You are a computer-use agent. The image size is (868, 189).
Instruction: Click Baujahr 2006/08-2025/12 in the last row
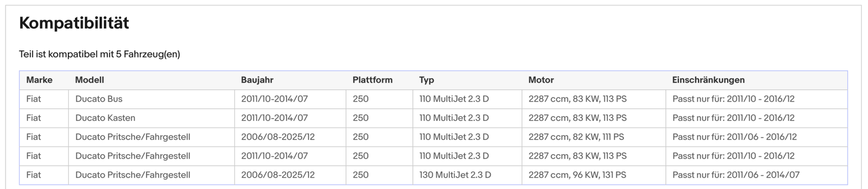[290, 175]
